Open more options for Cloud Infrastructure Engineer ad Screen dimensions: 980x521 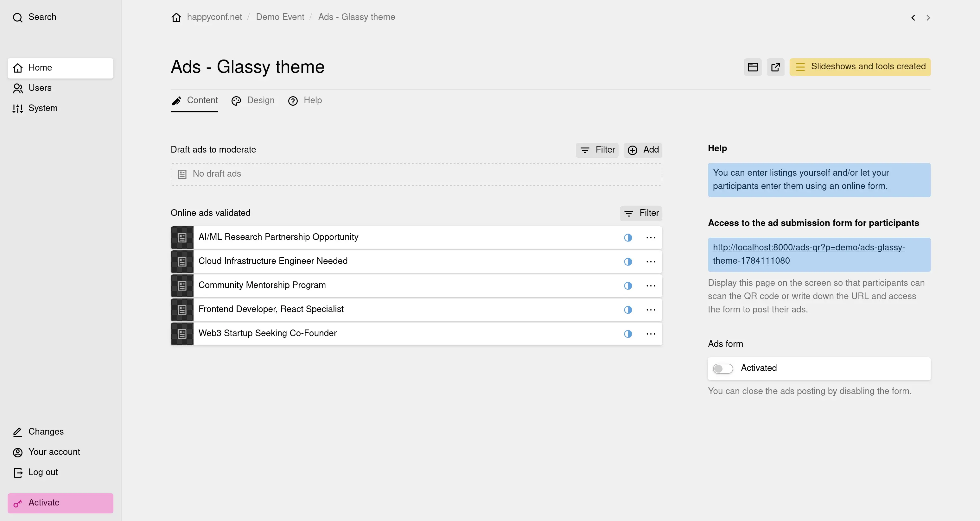[651, 262]
